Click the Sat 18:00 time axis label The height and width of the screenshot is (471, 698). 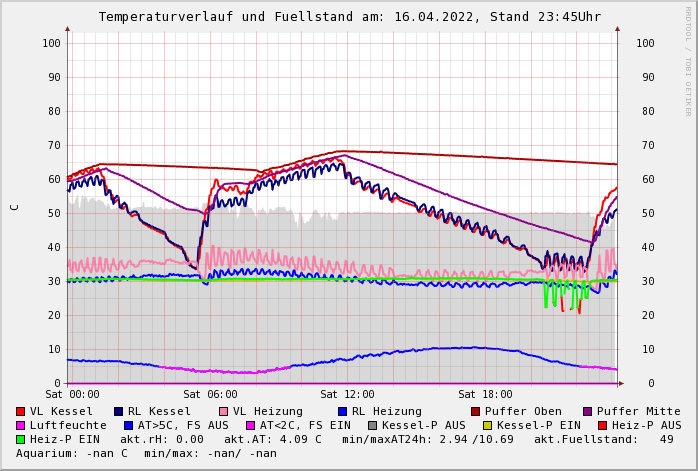(x=485, y=395)
